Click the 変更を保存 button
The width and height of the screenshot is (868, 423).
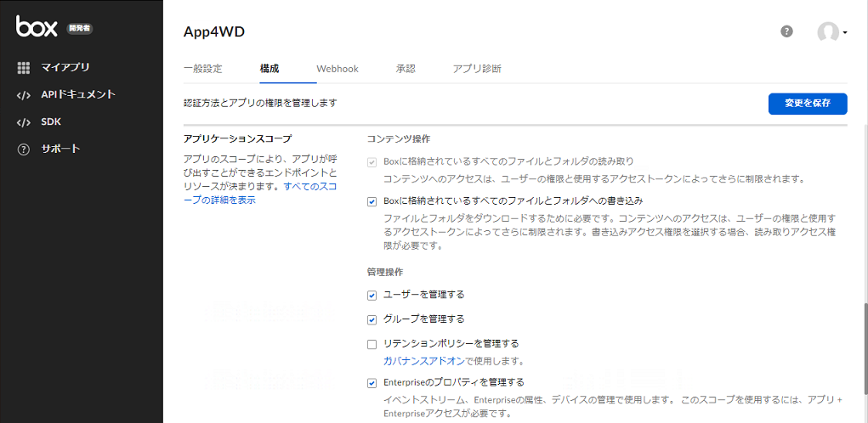point(808,104)
